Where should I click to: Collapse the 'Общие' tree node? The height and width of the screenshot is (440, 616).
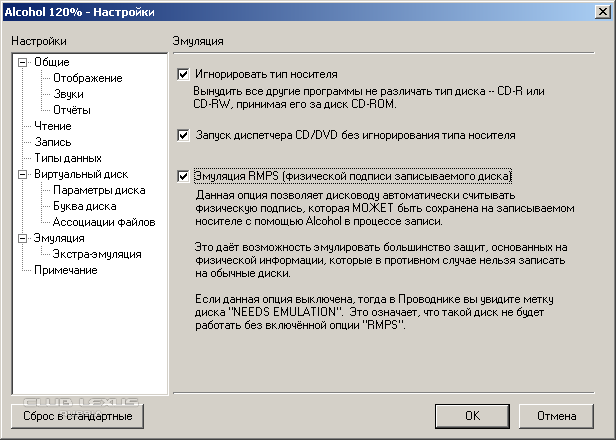[23, 62]
